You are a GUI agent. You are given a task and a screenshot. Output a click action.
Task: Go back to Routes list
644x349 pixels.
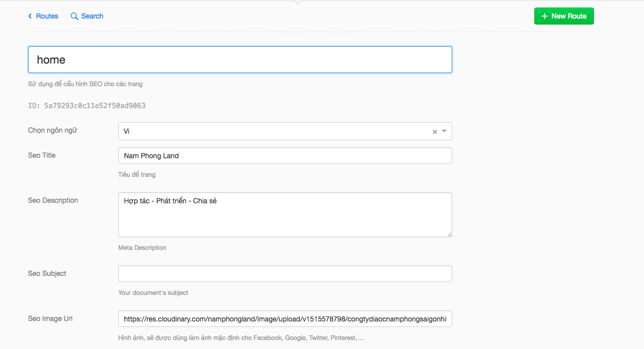[44, 16]
